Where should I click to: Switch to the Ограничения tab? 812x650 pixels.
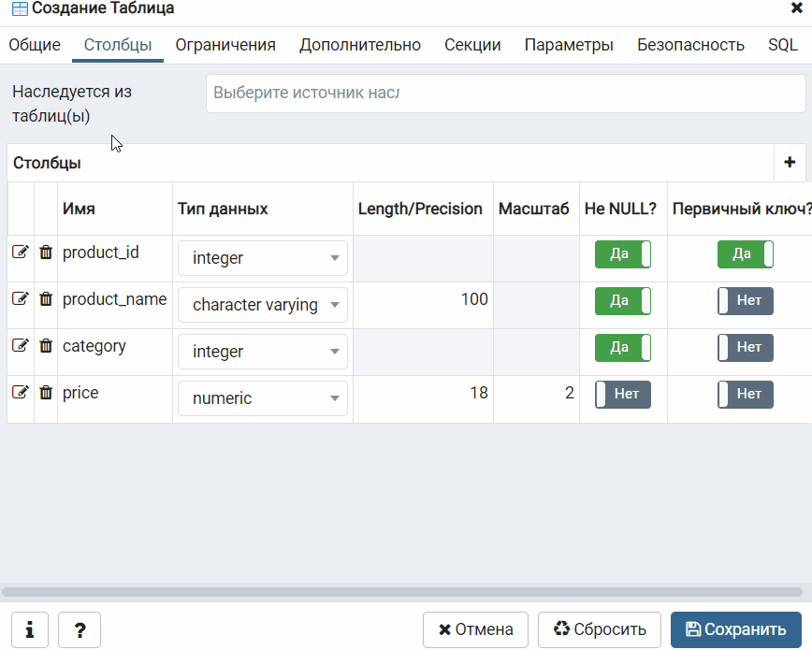[x=225, y=45]
